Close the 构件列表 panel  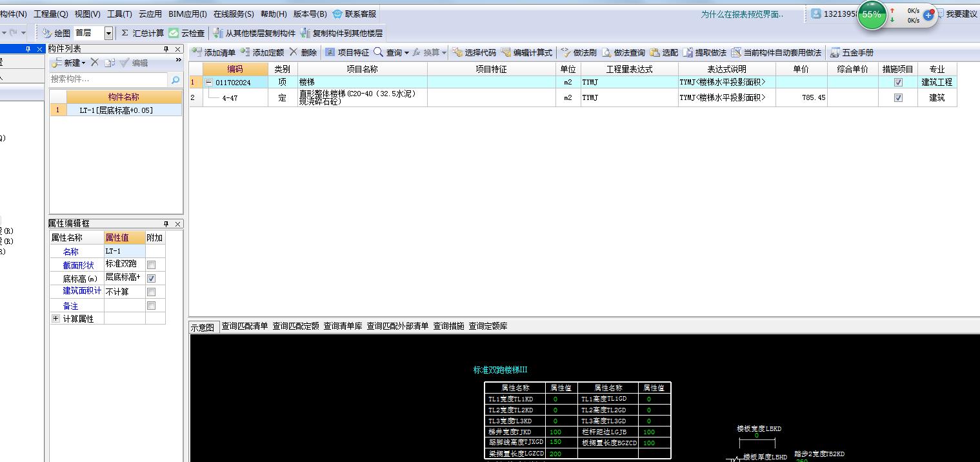[178, 49]
